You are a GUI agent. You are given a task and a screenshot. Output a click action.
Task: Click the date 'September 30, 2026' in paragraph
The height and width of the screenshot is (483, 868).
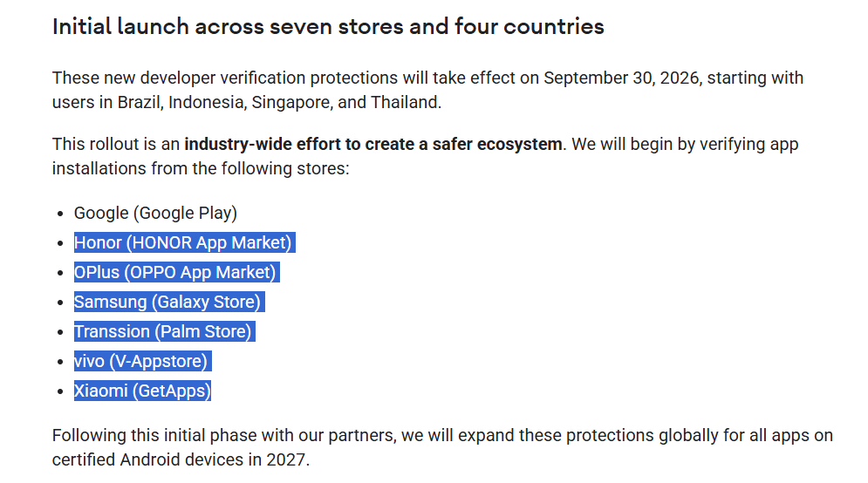click(x=621, y=78)
